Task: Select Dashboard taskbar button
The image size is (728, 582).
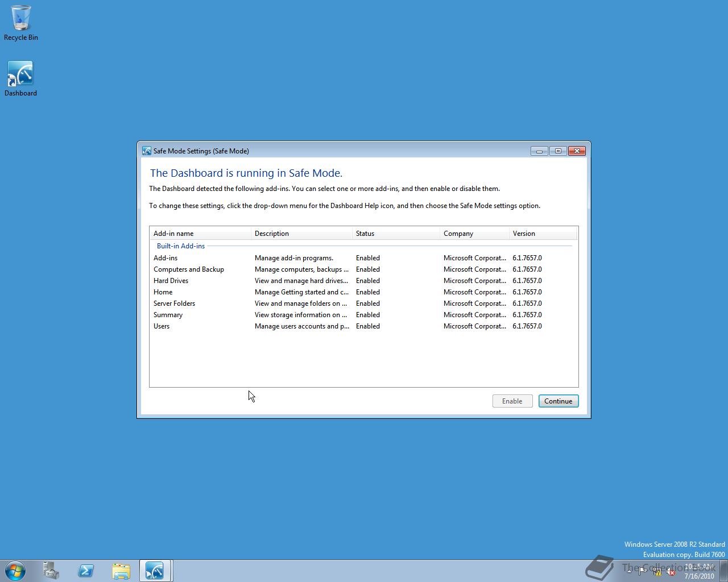Action: 155,570
